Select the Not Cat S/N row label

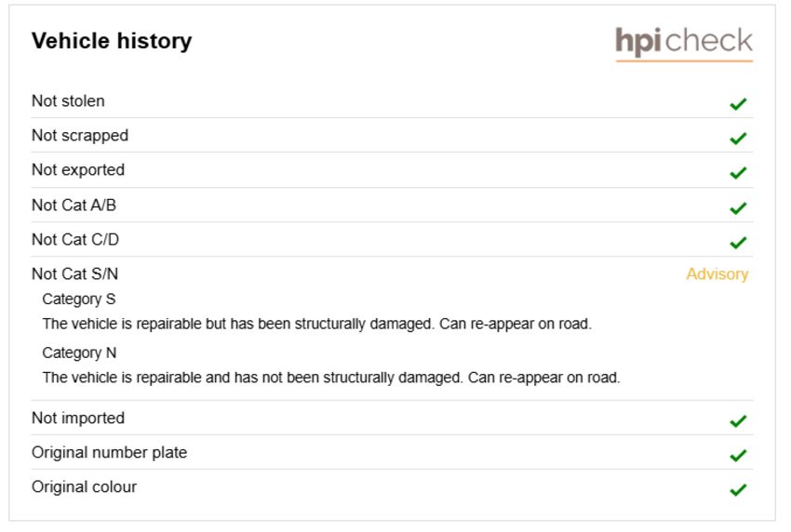(74, 273)
